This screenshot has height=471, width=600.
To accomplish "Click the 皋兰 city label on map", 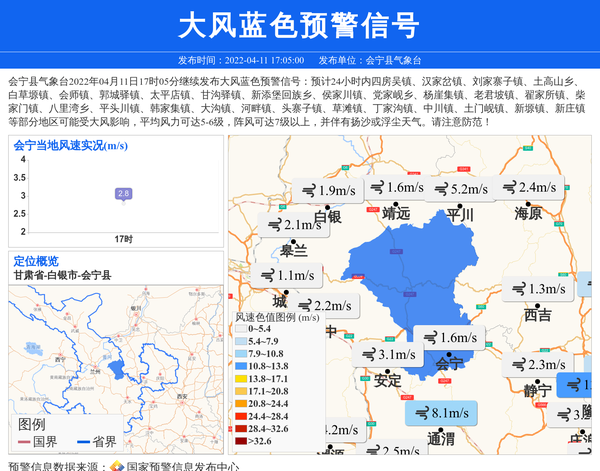I will (x=293, y=251).
